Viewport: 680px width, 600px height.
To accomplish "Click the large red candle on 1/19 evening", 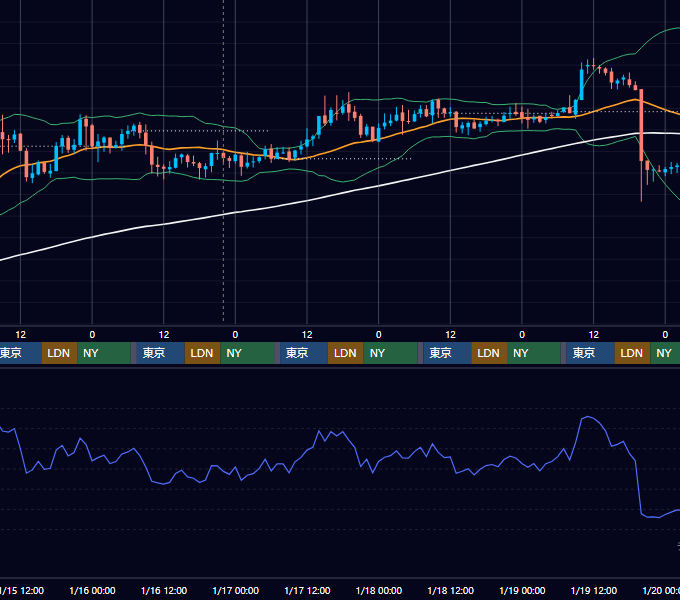I will 641,126.
